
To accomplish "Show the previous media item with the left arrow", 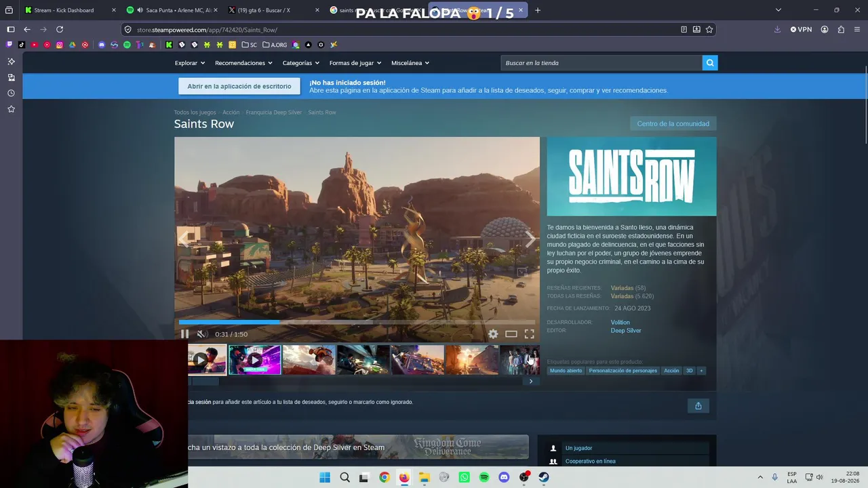I will click(x=184, y=239).
